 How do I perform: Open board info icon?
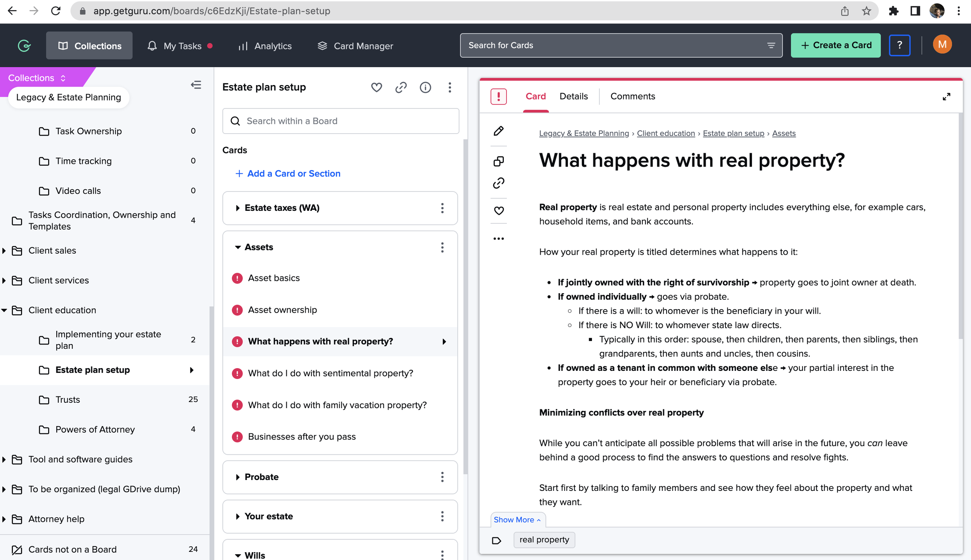pyautogui.click(x=425, y=87)
